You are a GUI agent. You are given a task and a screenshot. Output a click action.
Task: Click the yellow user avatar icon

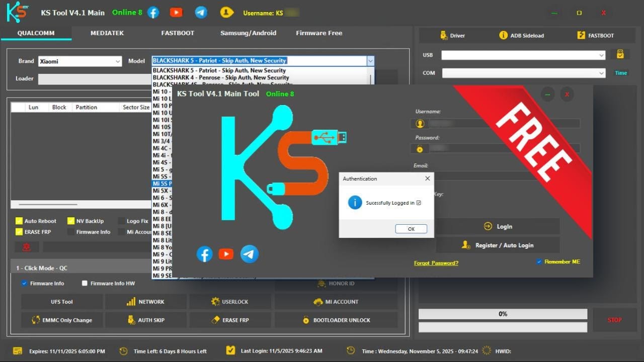[227, 13]
